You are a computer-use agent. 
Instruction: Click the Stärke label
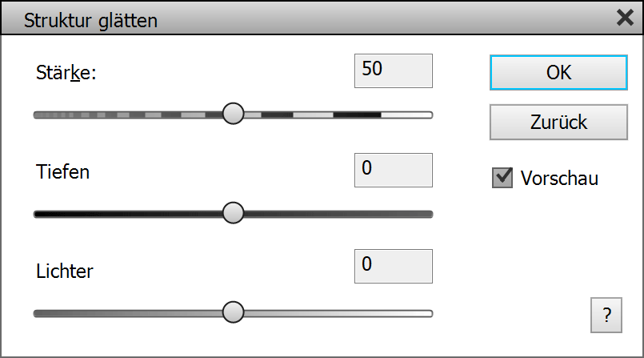66,73
